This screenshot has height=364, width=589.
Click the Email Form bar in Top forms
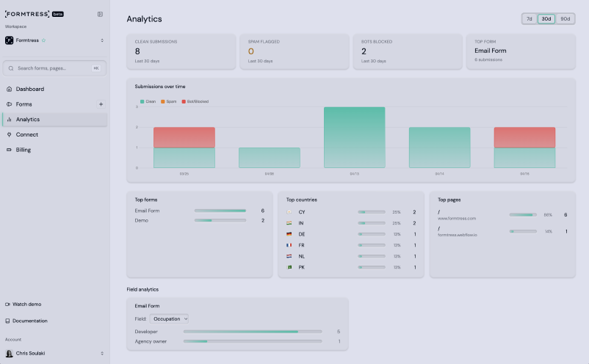(x=220, y=211)
